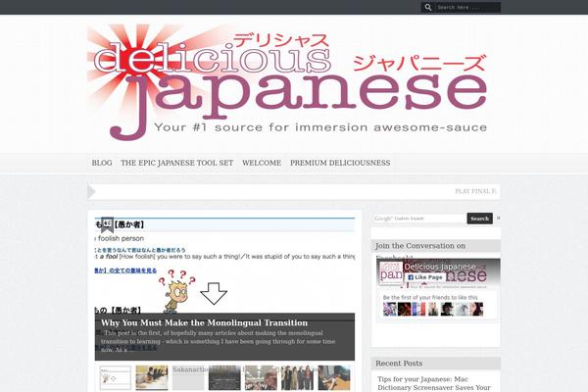
Task: Click 'Join the Conversation on' widget heading
Action: click(420, 246)
